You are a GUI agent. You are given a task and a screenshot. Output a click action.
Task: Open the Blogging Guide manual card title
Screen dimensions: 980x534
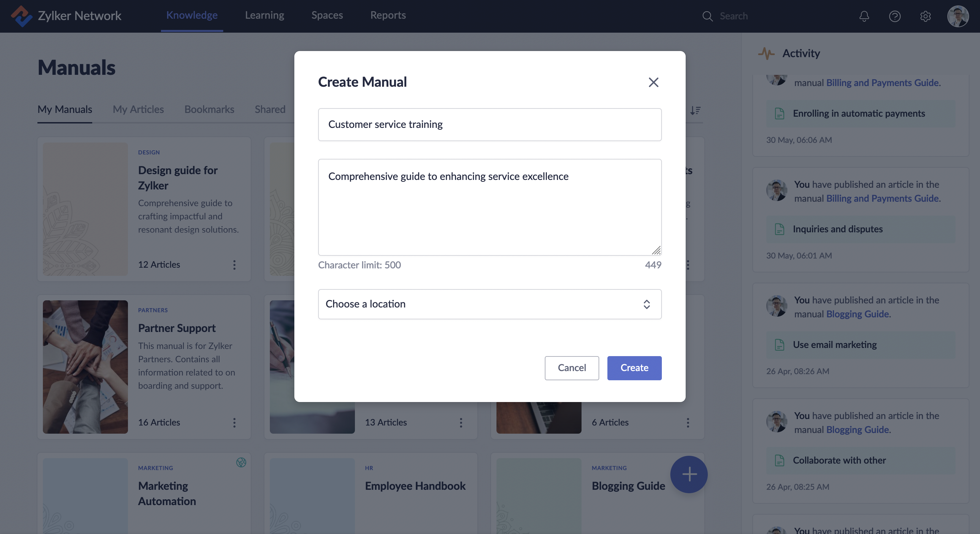coord(628,486)
